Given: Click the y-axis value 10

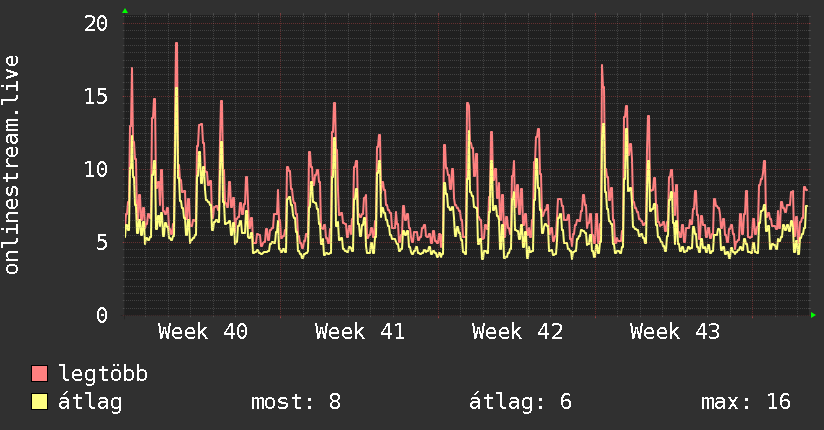Looking at the screenshot, I should pyautogui.click(x=96, y=169).
